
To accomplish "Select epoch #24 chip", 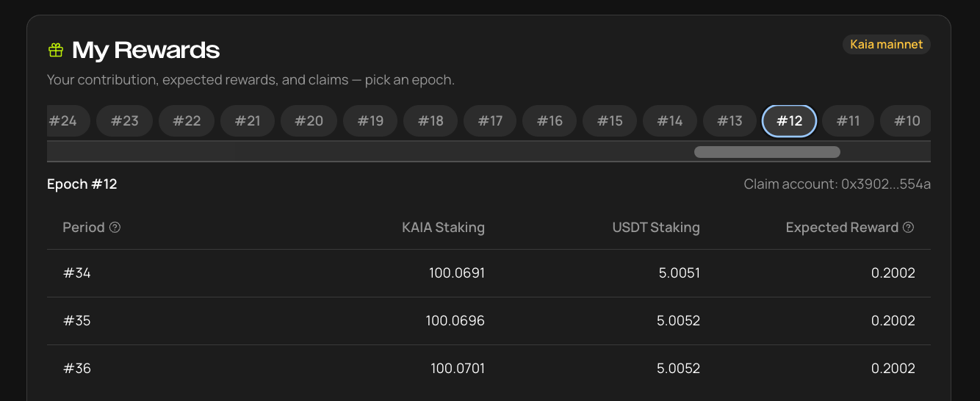I will coord(68,121).
